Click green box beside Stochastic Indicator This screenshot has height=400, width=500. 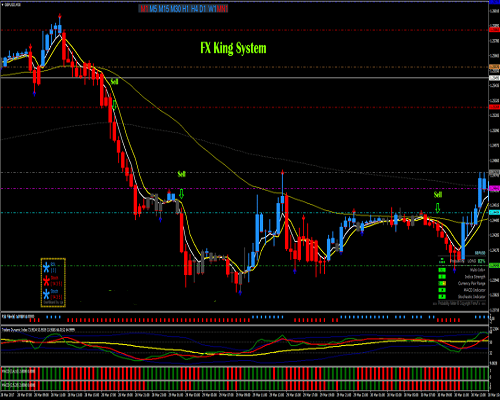coord(442,297)
